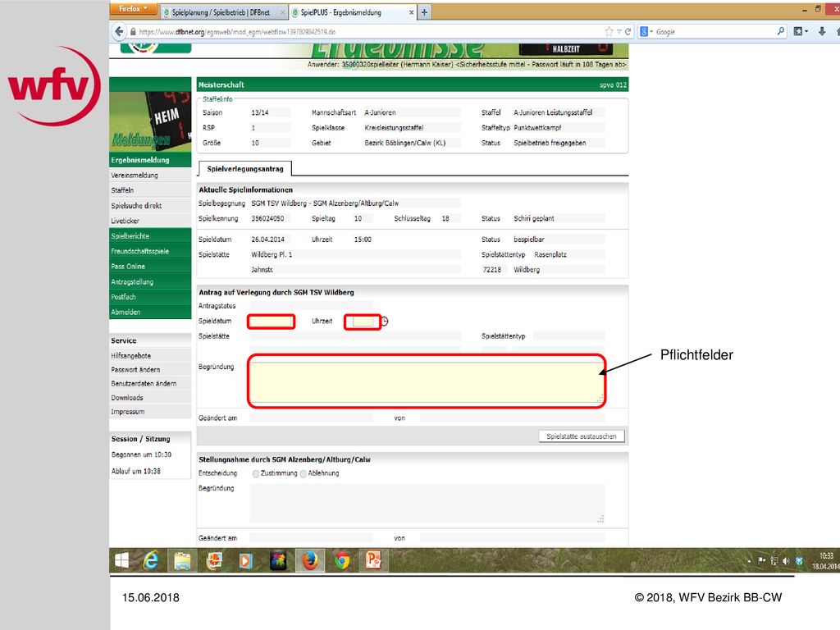The image size is (840, 630).
Task: Open the media player taskbar icon
Action: (245, 561)
